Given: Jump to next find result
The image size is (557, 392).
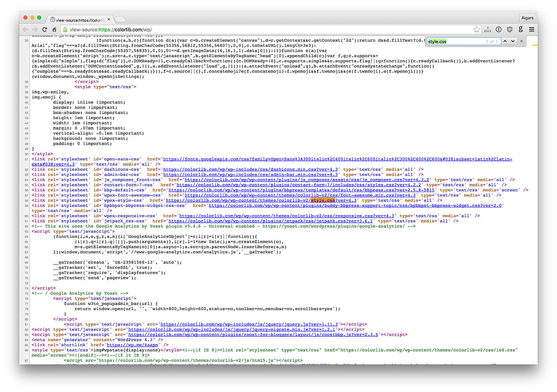Looking at the screenshot, I should 513,41.
